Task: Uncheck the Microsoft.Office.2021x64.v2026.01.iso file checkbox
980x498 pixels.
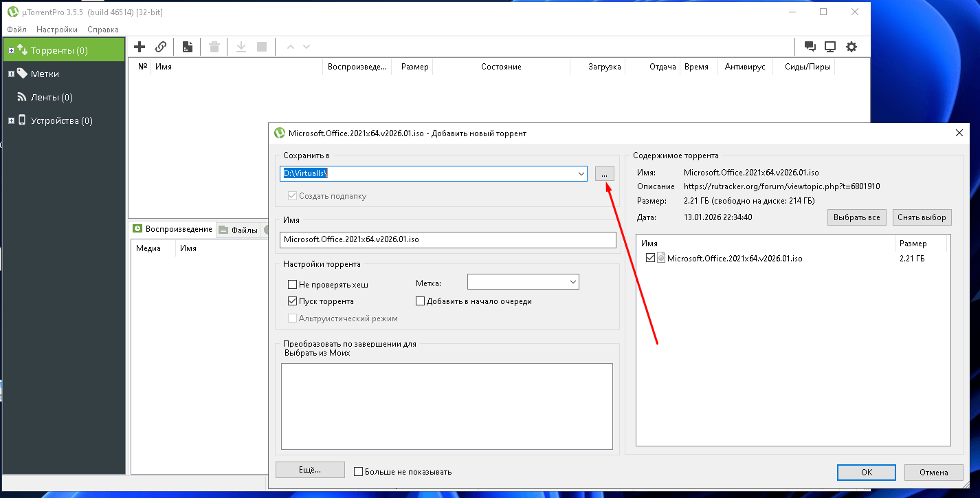Action: [651, 258]
